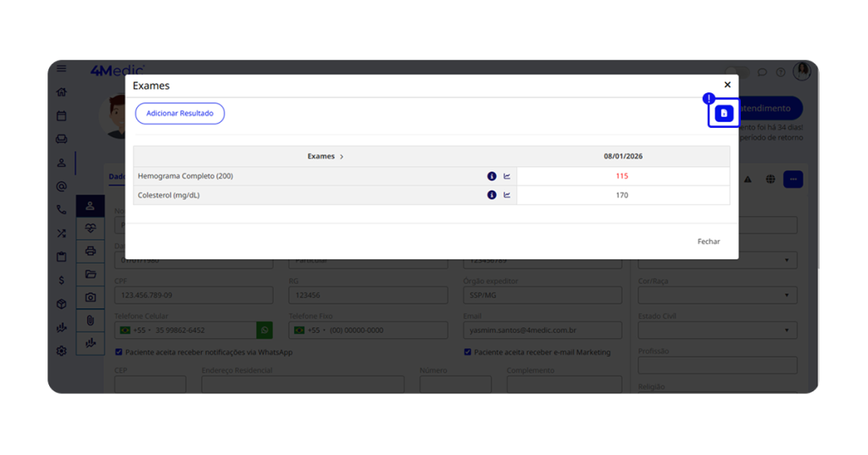Toggle WhatsApp notifications checkbox

[119, 352]
